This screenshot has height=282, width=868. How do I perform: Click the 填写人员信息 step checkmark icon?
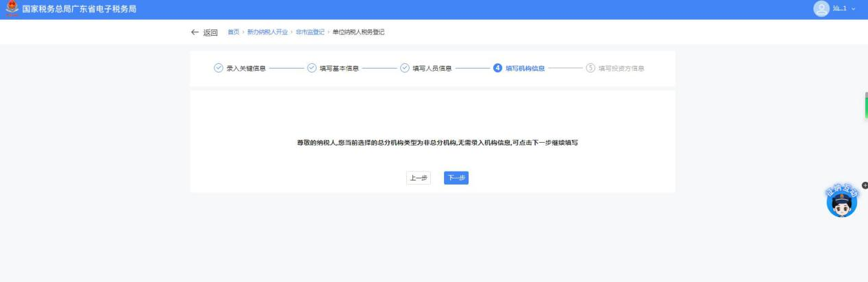pyautogui.click(x=404, y=68)
